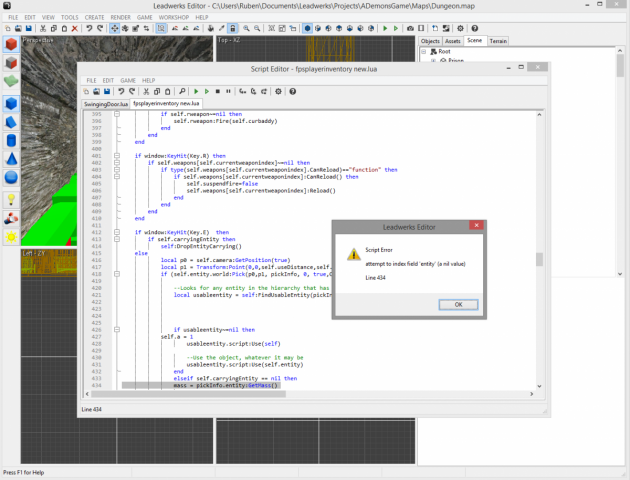Viewport: 630px width, 480px height.
Task: Open the Terrain tab
Action: coord(498,41)
